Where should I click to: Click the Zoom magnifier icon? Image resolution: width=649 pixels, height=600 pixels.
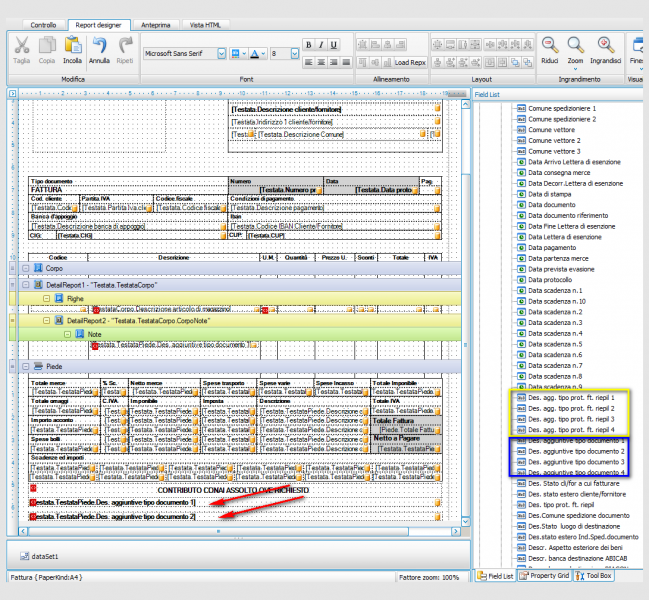[x=575, y=45]
